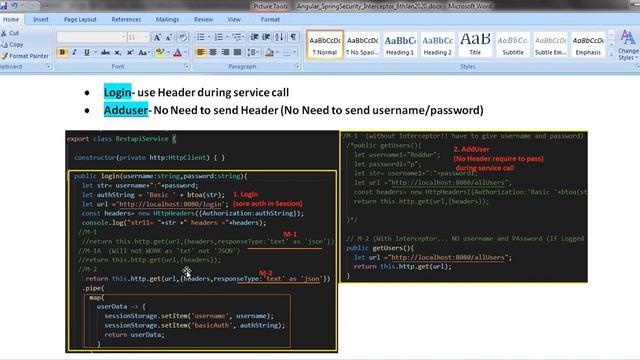Open the font name combo box dropdown

click(x=123, y=38)
